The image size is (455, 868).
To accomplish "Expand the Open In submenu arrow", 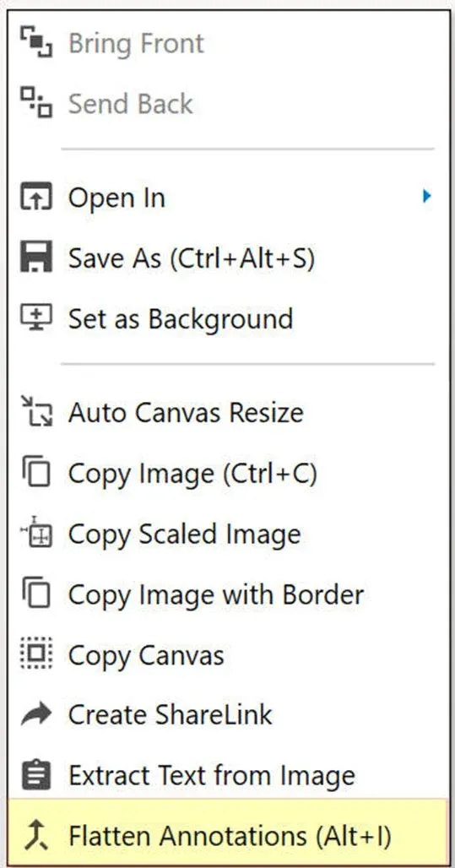I will (425, 196).
